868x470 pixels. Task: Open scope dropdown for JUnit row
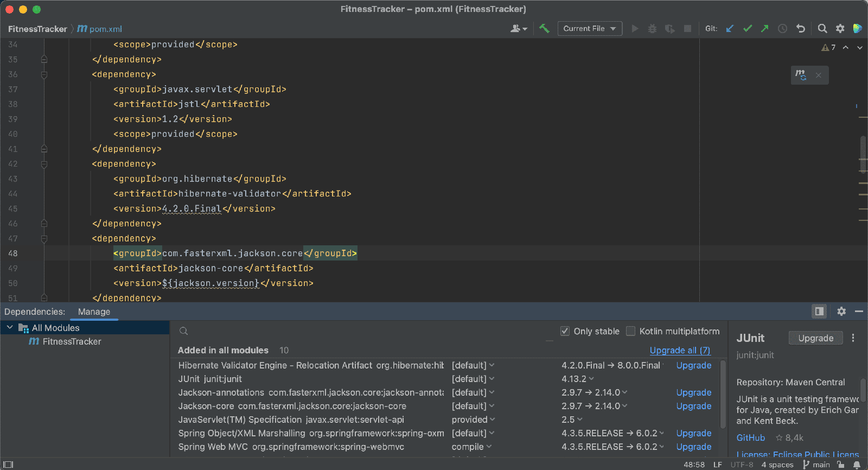point(473,379)
